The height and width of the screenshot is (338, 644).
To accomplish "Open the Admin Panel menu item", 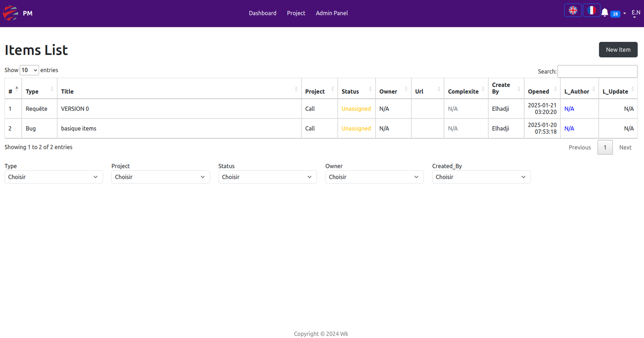I will (332, 13).
